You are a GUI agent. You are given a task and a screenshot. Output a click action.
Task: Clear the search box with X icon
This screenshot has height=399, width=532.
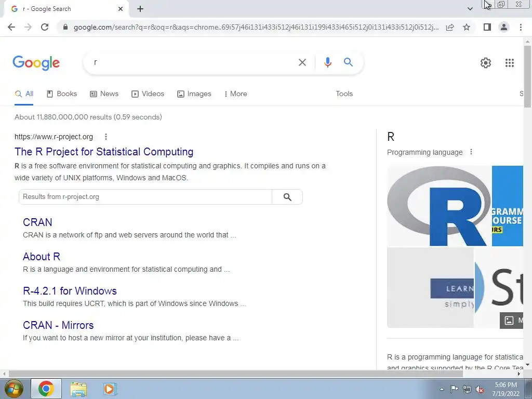tap(302, 62)
